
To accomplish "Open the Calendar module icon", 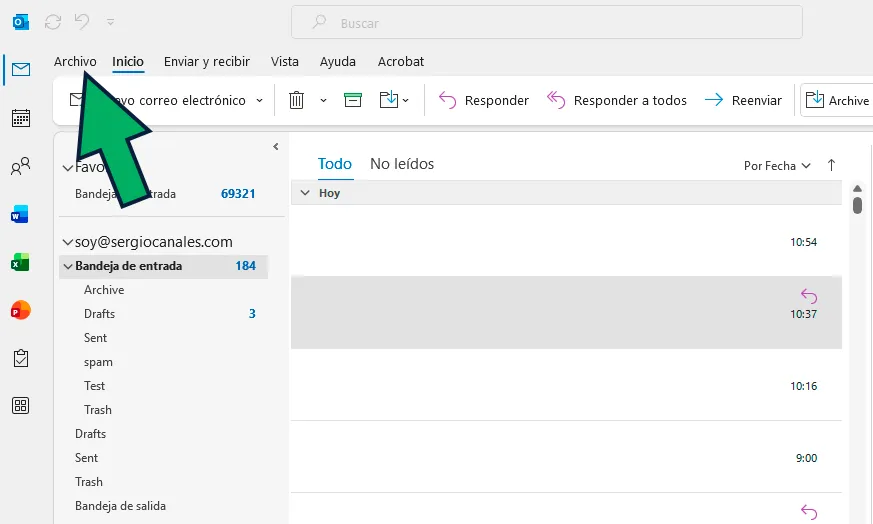I will tap(21, 118).
